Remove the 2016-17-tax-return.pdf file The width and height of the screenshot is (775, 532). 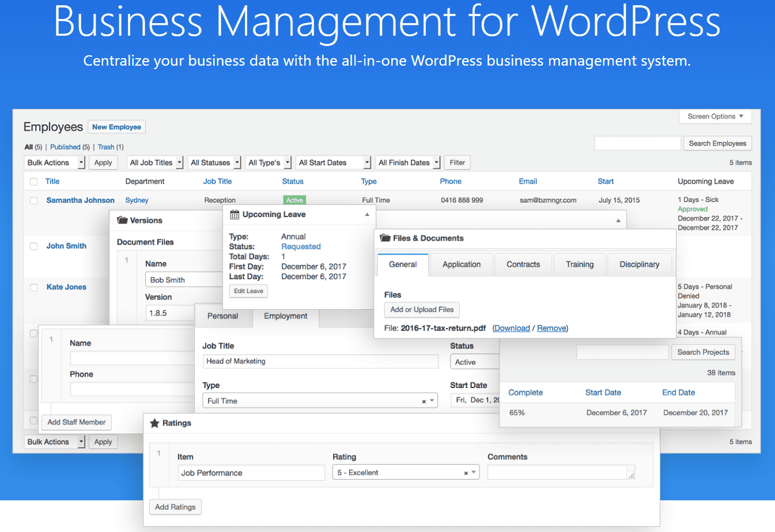point(551,328)
